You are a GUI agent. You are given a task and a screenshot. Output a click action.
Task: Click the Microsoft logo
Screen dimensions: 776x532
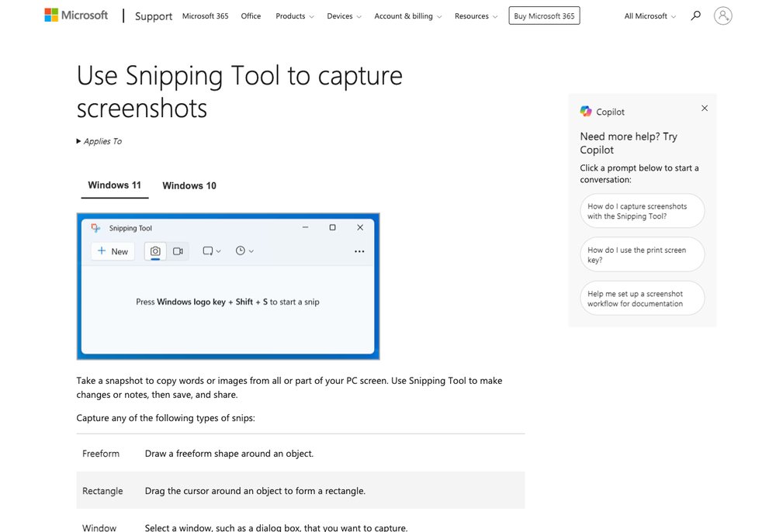[76, 16]
